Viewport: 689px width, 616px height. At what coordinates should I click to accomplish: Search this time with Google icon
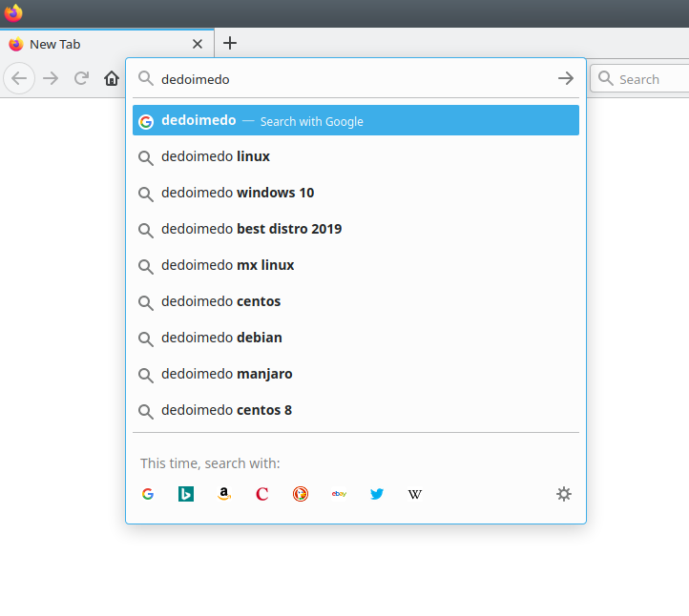tap(148, 494)
